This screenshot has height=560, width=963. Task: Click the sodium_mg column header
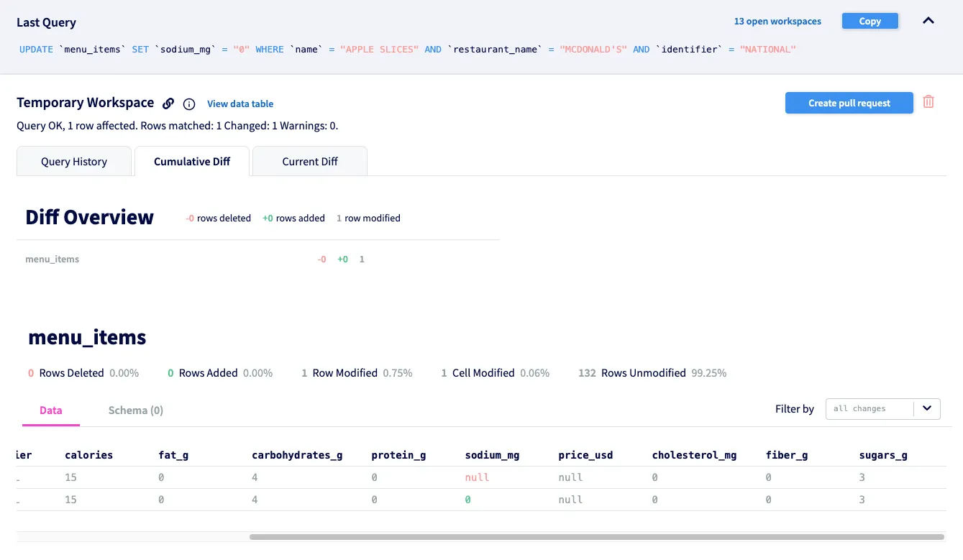[492, 455]
